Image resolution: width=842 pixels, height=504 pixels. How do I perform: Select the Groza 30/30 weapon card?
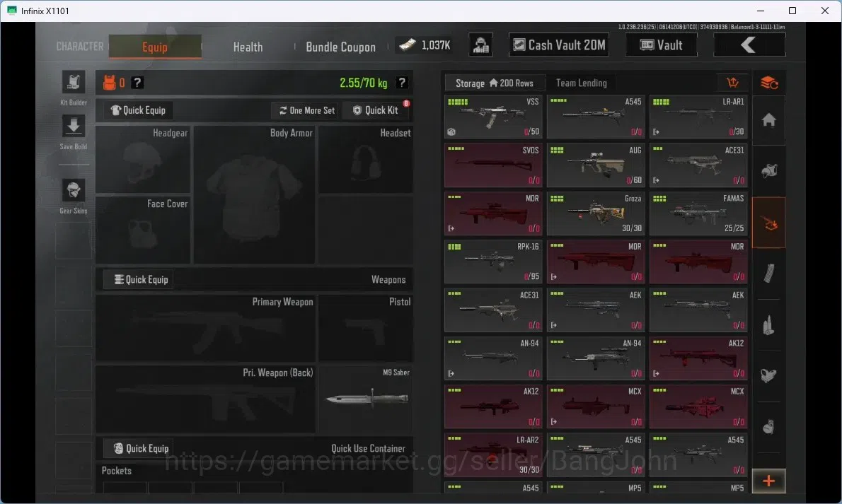pos(596,213)
